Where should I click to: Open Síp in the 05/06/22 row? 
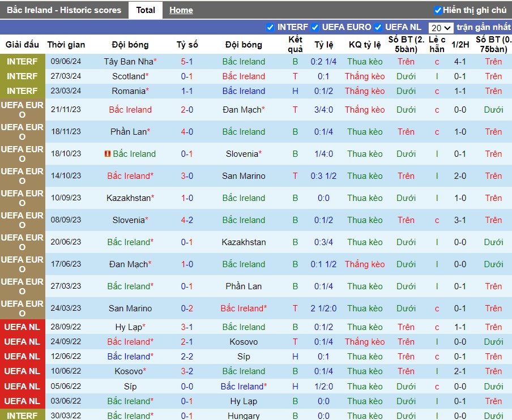[130, 387]
